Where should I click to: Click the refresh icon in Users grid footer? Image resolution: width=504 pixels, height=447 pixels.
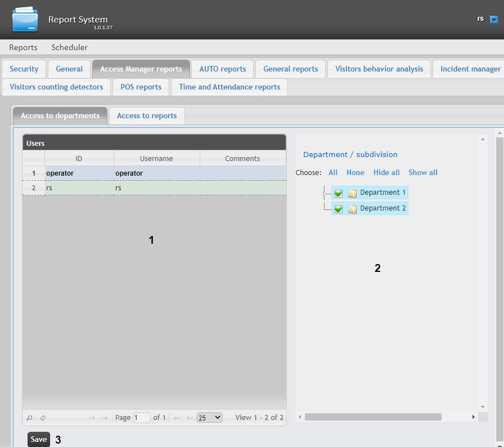[x=43, y=418]
